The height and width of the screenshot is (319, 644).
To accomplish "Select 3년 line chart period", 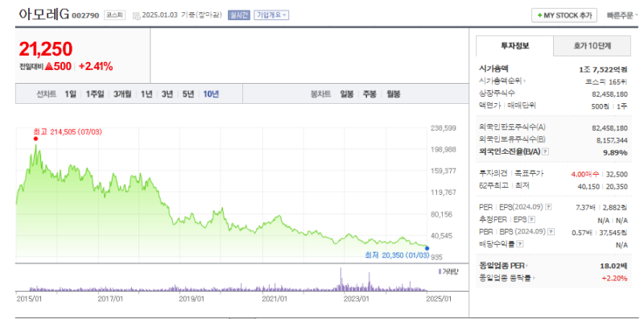I will [167, 93].
